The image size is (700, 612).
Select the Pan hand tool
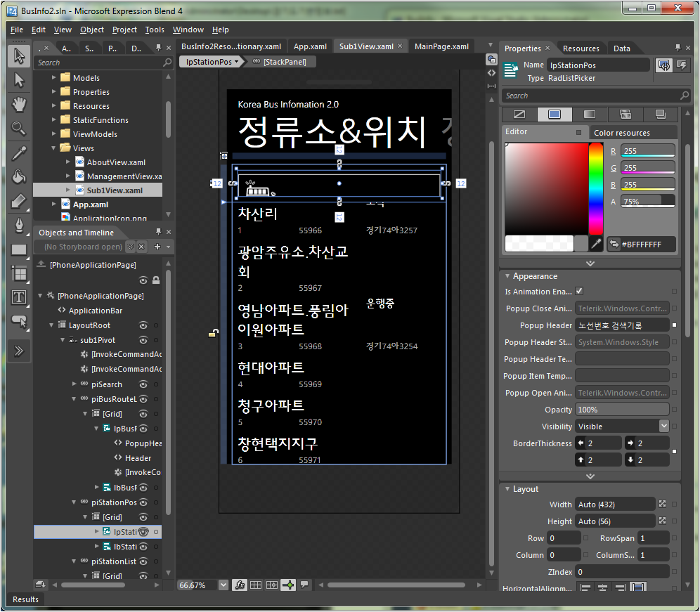[19, 104]
